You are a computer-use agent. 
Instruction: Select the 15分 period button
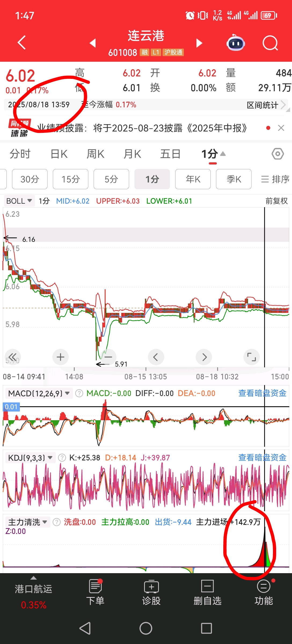click(71, 179)
